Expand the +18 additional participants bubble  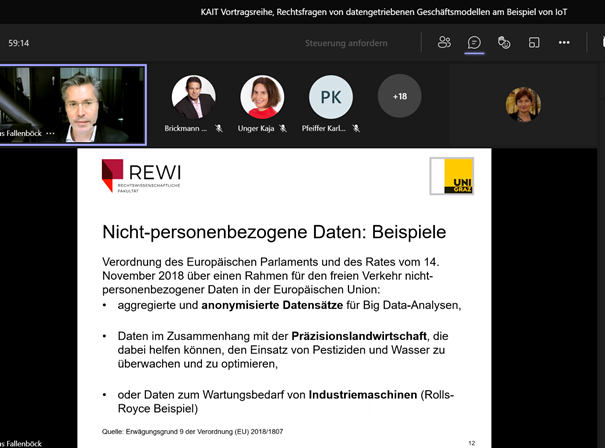point(399,96)
